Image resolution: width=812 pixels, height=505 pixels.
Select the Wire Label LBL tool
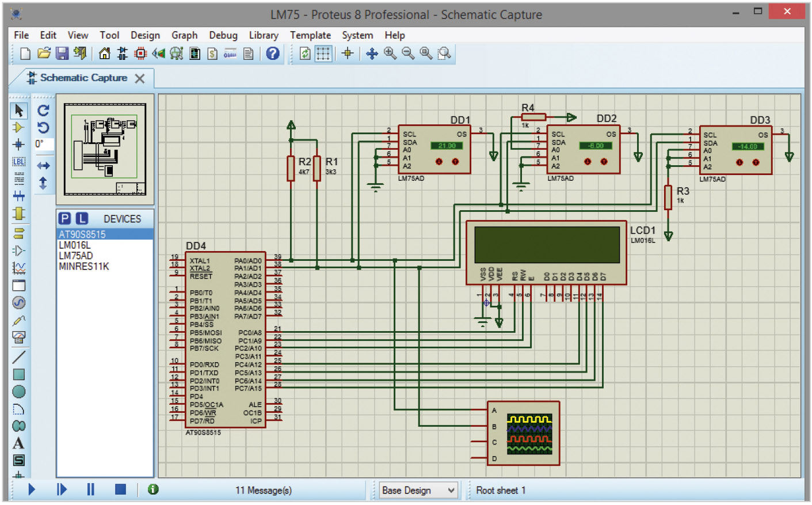(x=19, y=162)
